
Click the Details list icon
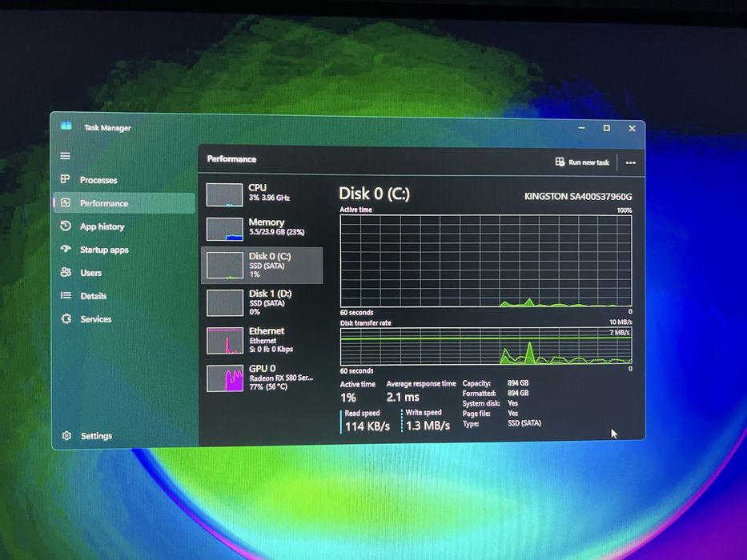[66, 295]
